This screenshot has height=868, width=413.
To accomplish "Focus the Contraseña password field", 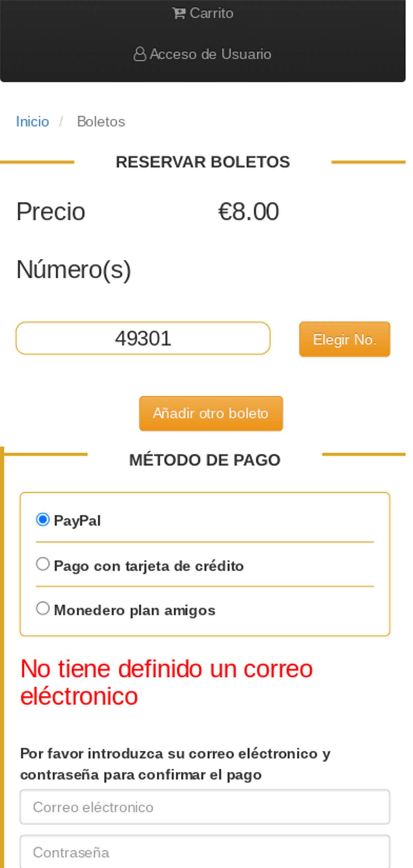I will [205, 852].
